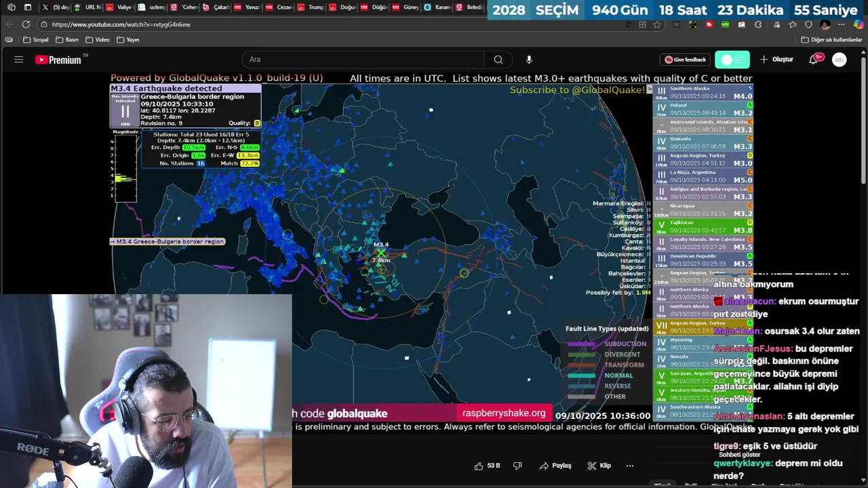Click the Poland M3.2 earthquake entry
Viewport: 868px width, 488px height.
[x=703, y=109]
